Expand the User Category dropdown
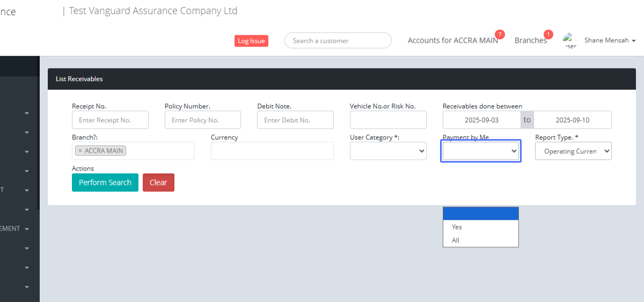The height and width of the screenshot is (302, 644). pos(388,151)
